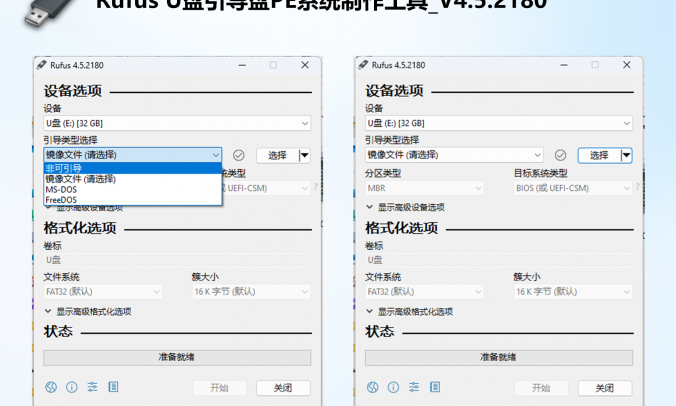The width and height of the screenshot is (676, 406).
Task: Open MBR partition scheme dropdown
Action: tap(424, 188)
